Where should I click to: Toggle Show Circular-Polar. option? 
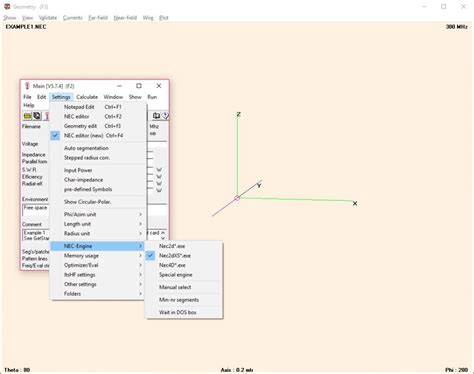[98, 202]
